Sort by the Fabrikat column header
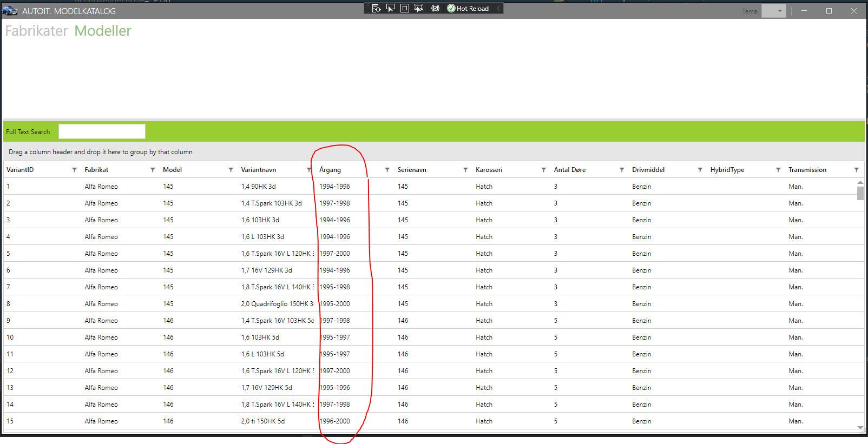This screenshot has width=868, height=444. [x=96, y=170]
